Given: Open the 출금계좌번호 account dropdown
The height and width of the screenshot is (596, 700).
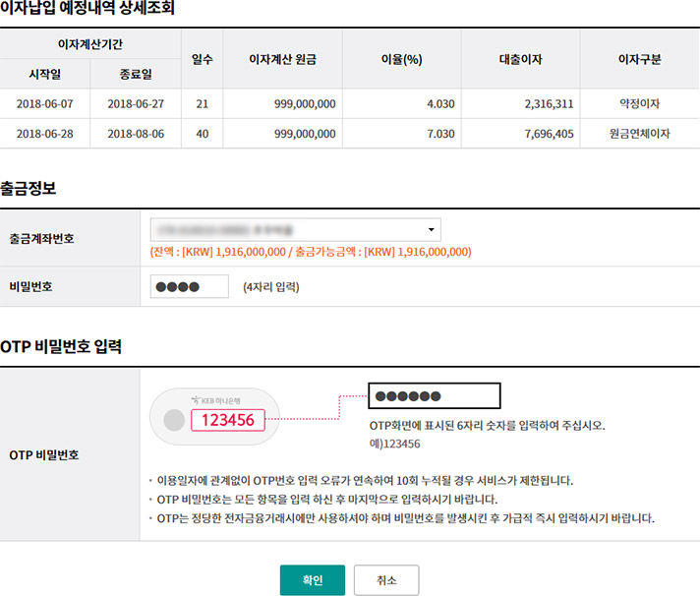Looking at the screenshot, I should (x=295, y=230).
